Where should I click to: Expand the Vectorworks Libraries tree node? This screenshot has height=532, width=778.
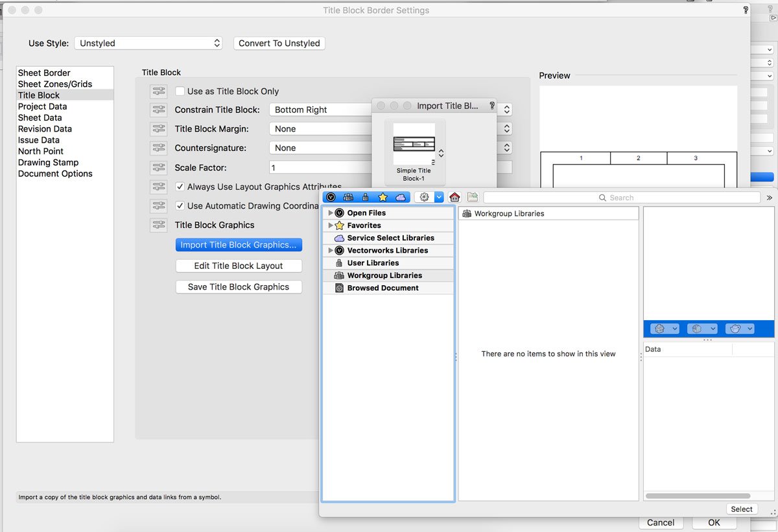coord(331,250)
